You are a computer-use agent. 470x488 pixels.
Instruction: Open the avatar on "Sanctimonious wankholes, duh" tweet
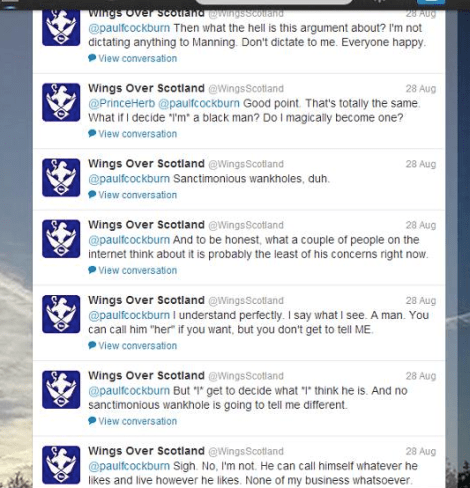click(x=61, y=178)
